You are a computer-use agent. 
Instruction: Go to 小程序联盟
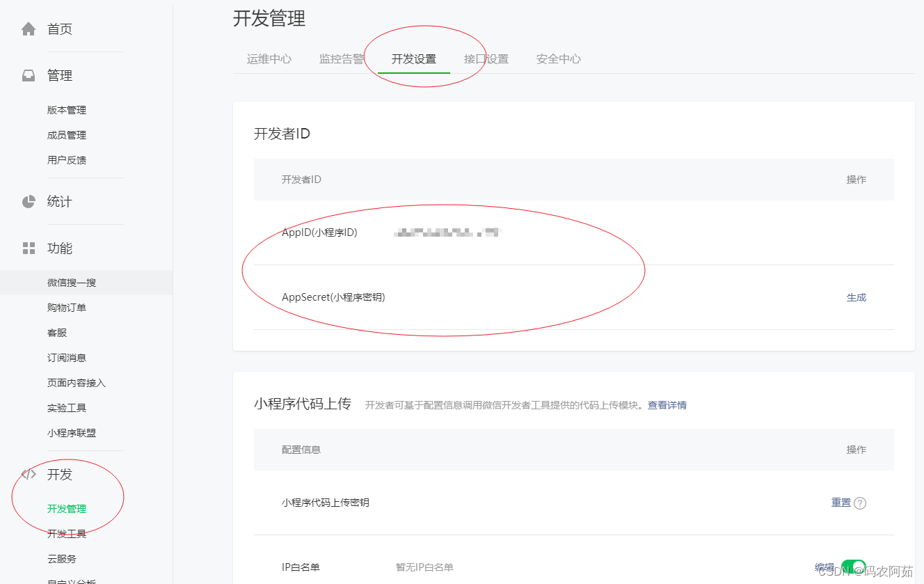tap(72, 433)
